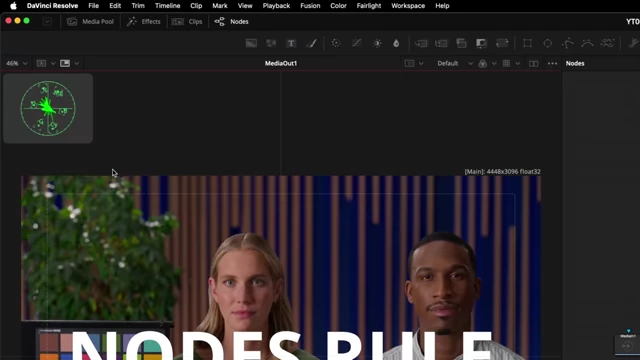
Task: Toggle the Nodes panel button
Action: pyautogui.click(x=231, y=22)
